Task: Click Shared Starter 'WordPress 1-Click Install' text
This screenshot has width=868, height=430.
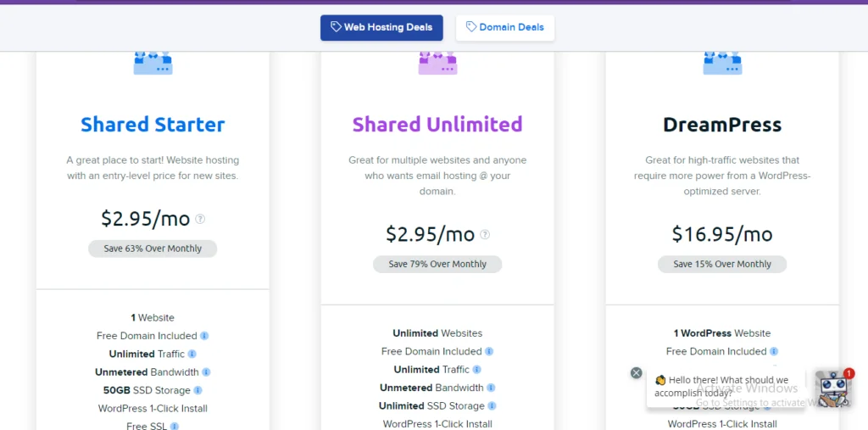Action: (153, 409)
